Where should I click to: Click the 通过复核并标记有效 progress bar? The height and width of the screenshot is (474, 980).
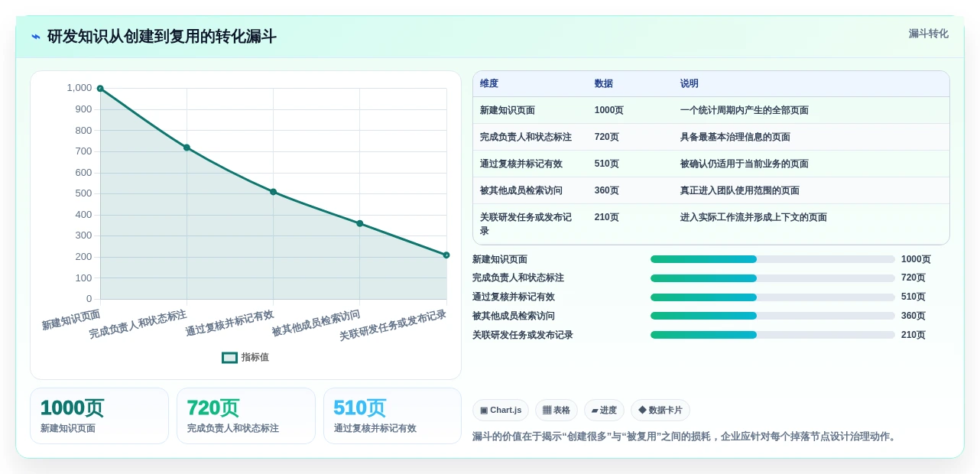[773, 297]
